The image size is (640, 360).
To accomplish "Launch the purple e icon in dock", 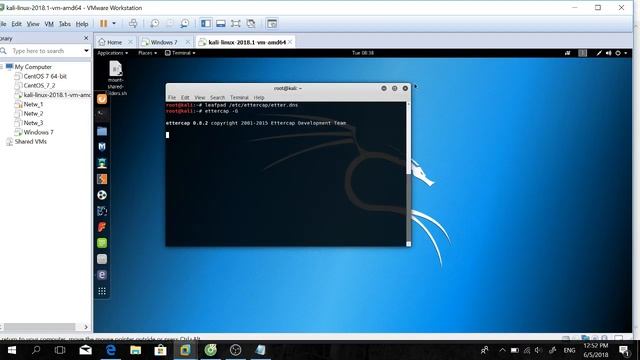I will 102,275.
